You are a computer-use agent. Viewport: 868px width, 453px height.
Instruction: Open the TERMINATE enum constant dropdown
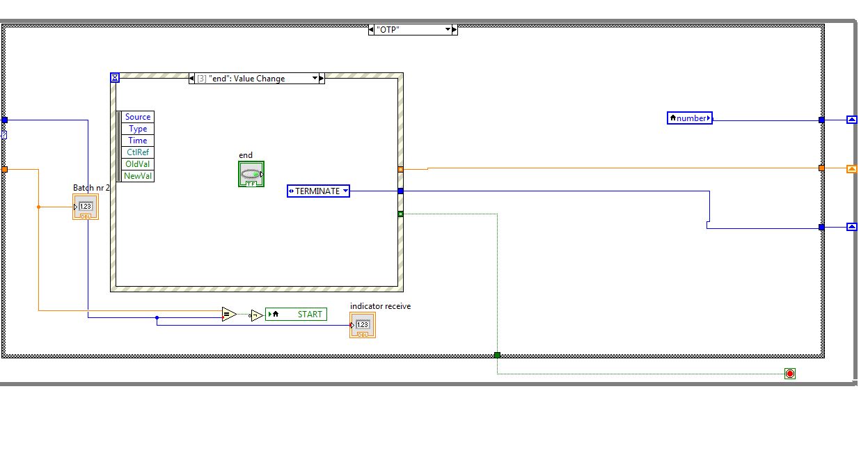tap(345, 191)
